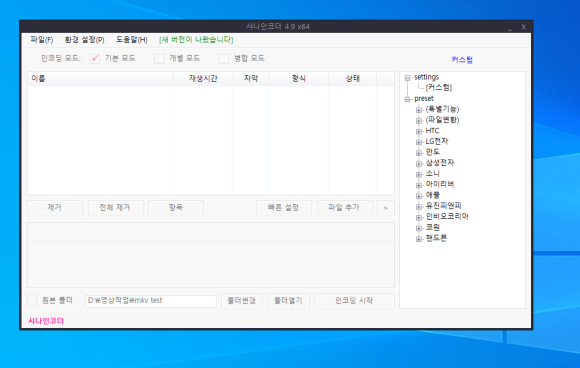Screen dimensions: 580x368
Task: Expand the (특별기능) preset folder
Action: (x=419, y=110)
